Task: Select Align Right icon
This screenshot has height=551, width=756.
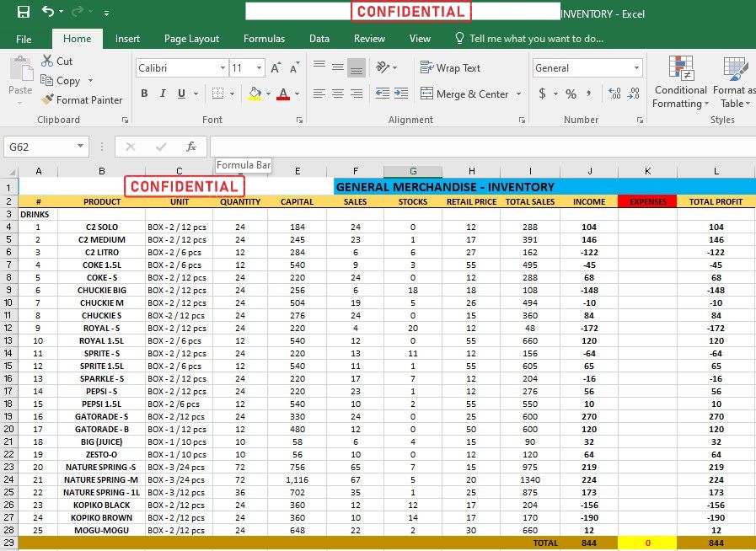Action: click(x=357, y=94)
